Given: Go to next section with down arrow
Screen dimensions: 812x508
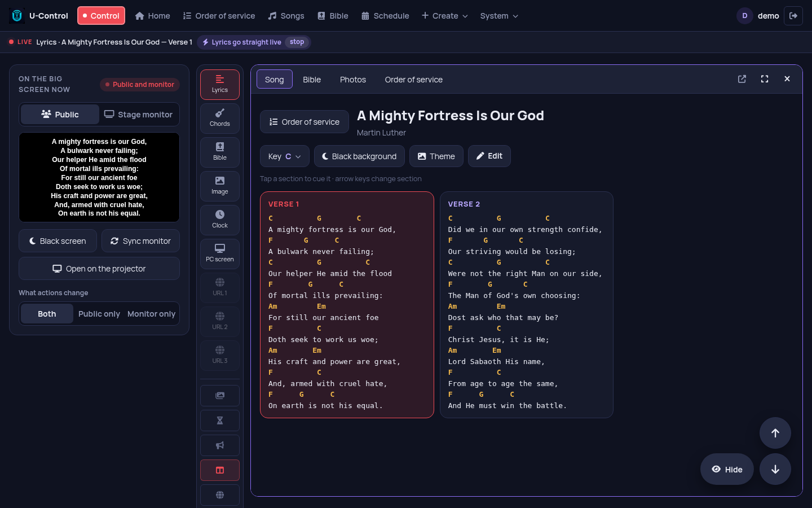Looking at the screenshot, I should (x=775, y=469).
